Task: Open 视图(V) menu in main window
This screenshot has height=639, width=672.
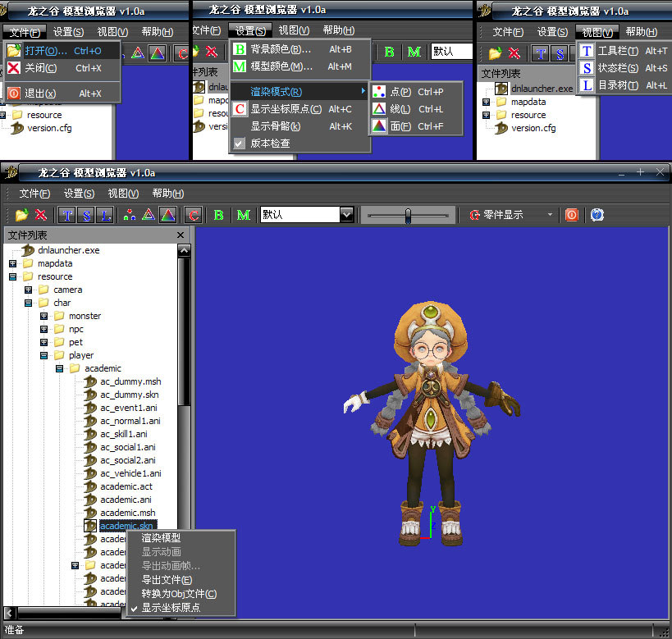Action: tap(123, 194)
